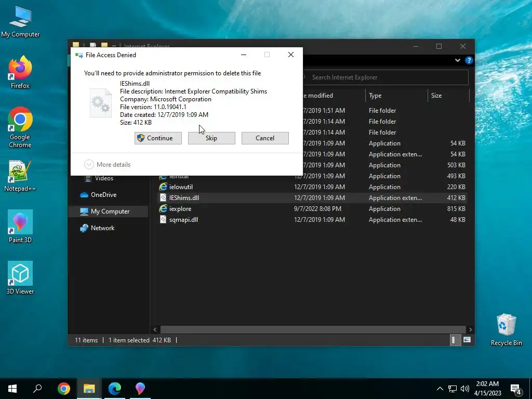
Task: Click the 9/7/2022 8:08 PM date cell
Action: (x=317, y=209)
